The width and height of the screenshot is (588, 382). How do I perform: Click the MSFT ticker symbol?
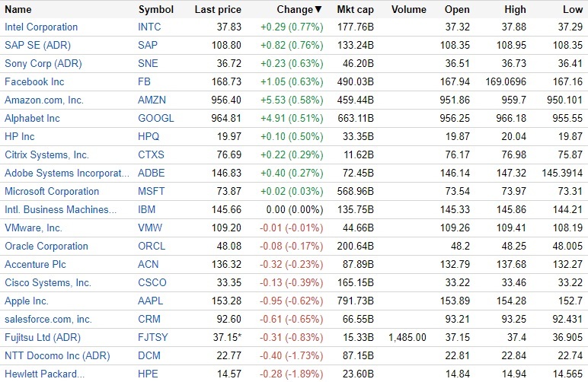[151, 192]
